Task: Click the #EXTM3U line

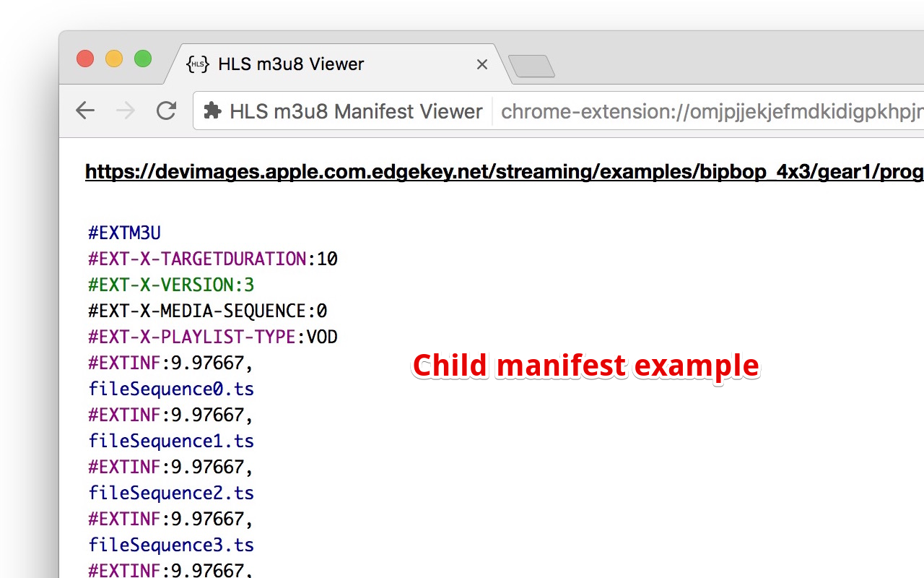Action: click(x=124, y=233)
